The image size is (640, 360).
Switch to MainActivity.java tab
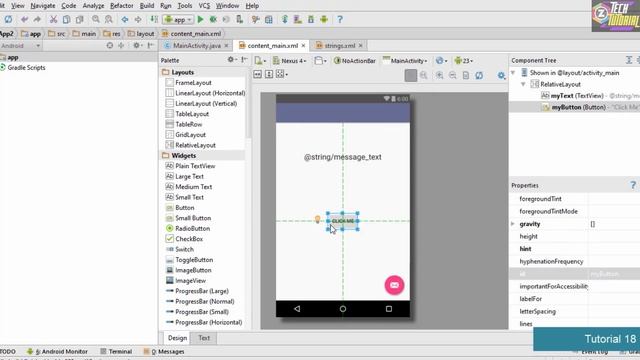point(196,46)
